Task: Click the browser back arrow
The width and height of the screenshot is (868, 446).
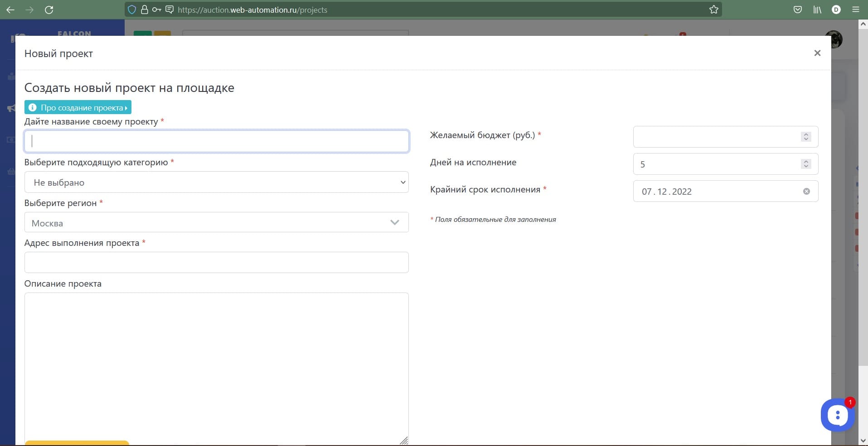Action: click(10, 10)
